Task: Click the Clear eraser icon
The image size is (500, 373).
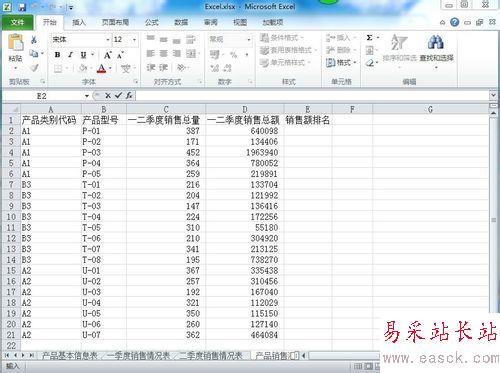Action: point(370,63)
